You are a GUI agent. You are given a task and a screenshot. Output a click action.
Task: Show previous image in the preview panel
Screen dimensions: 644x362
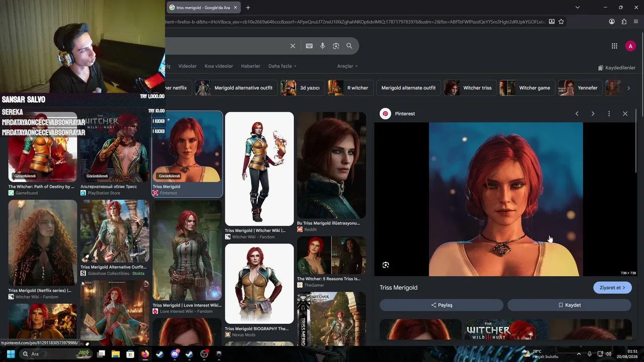[577, 114]
